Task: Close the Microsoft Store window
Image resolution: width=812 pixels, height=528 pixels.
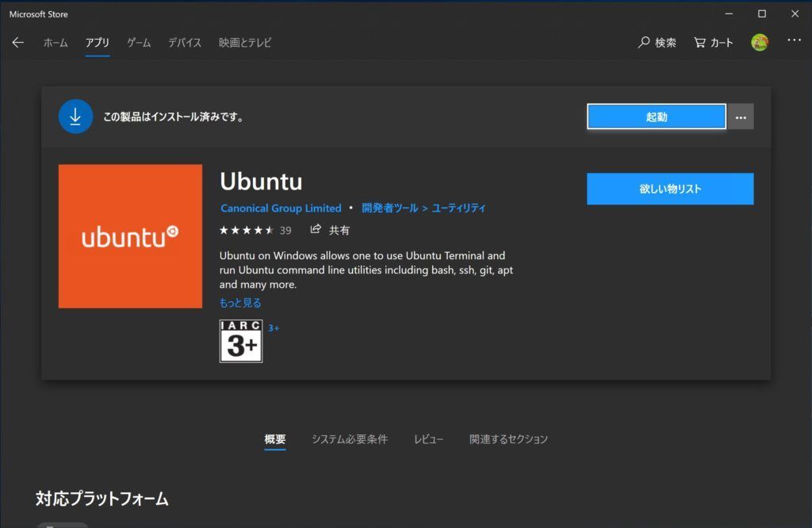Action: point(795,14)
